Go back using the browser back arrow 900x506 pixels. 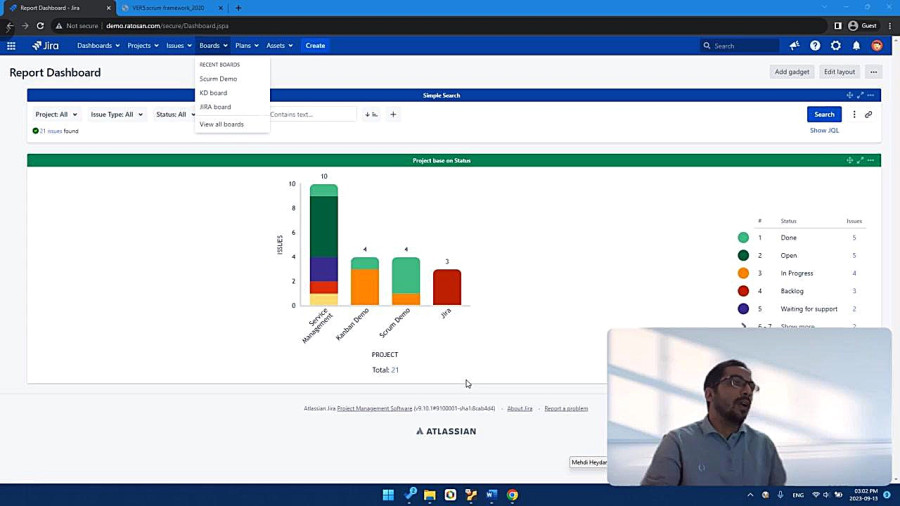(10, 26)
